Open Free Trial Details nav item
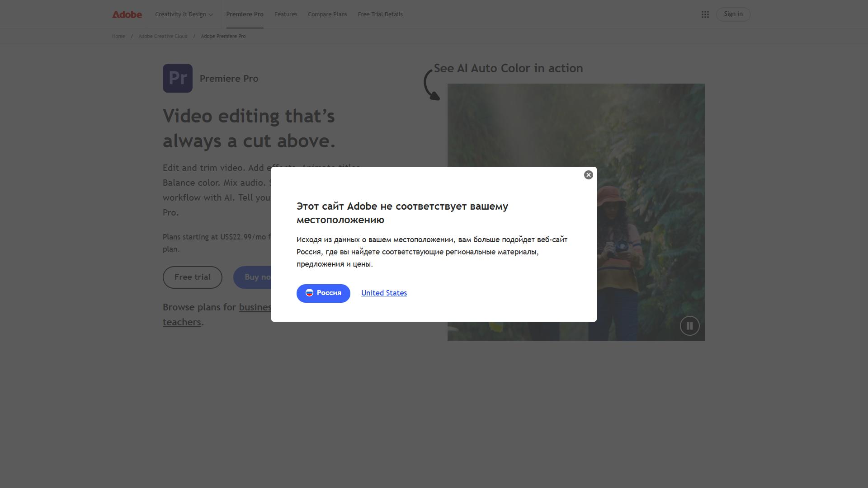Viewport: 868px width, 488px height. (380, 14)
